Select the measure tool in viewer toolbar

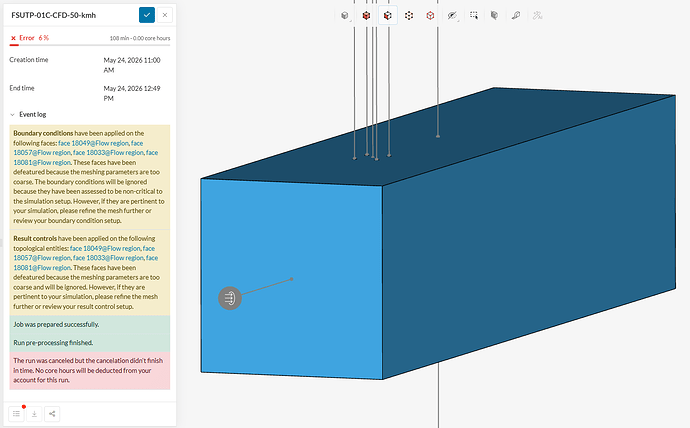516,16
